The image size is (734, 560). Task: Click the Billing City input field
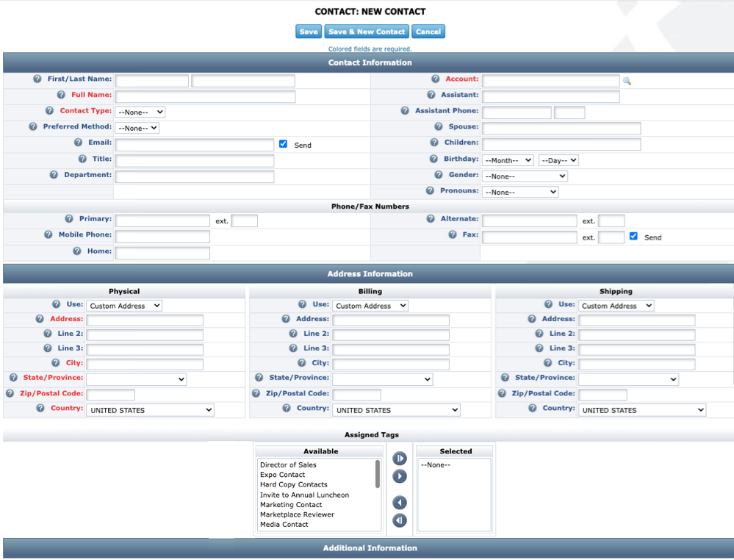click(390, 364)
